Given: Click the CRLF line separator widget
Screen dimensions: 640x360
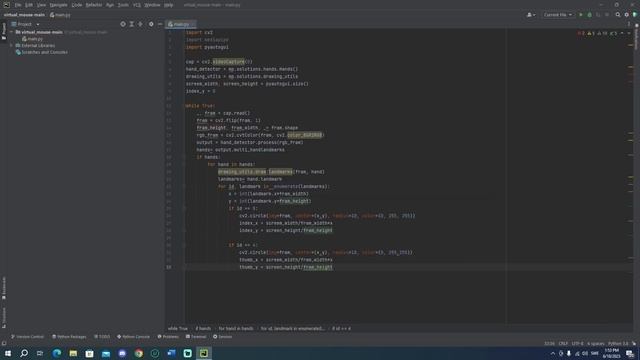Looking at the screenshot, I should (563, 343).
